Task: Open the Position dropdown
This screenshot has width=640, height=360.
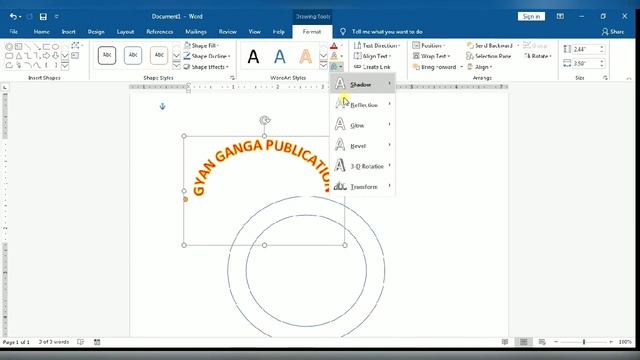Action: [x=429, y=45]
